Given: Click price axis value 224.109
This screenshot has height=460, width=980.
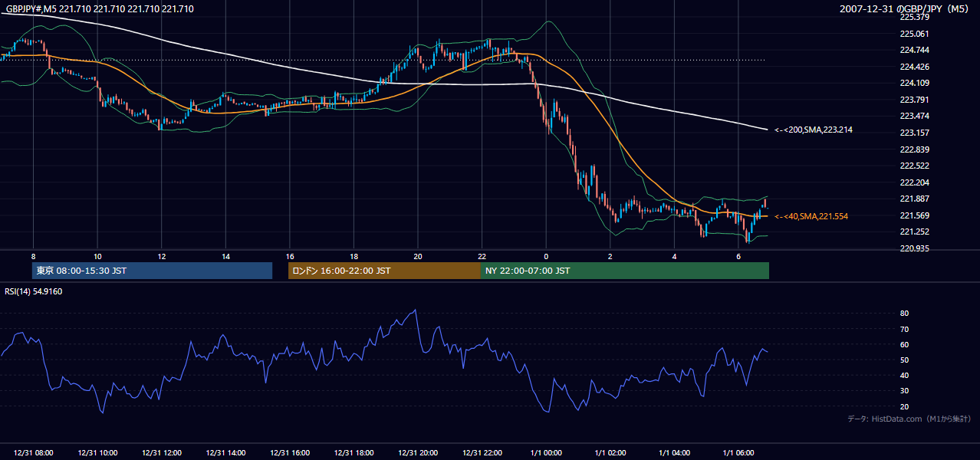Looking at the screenshot, I should coord(914,84).
